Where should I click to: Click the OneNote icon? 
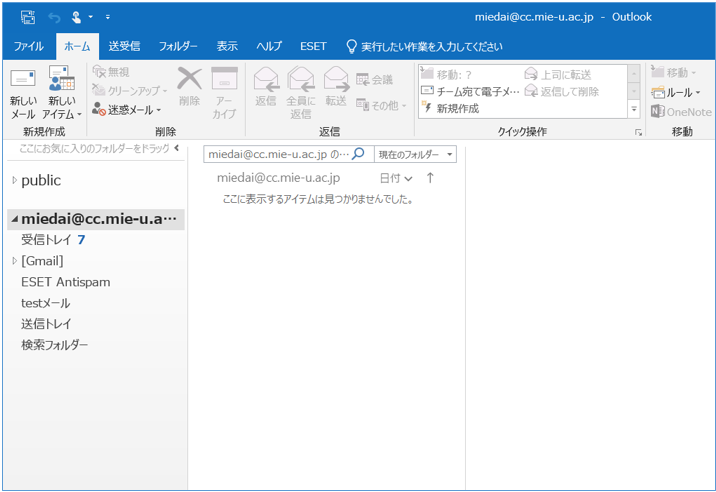(658, 111)
